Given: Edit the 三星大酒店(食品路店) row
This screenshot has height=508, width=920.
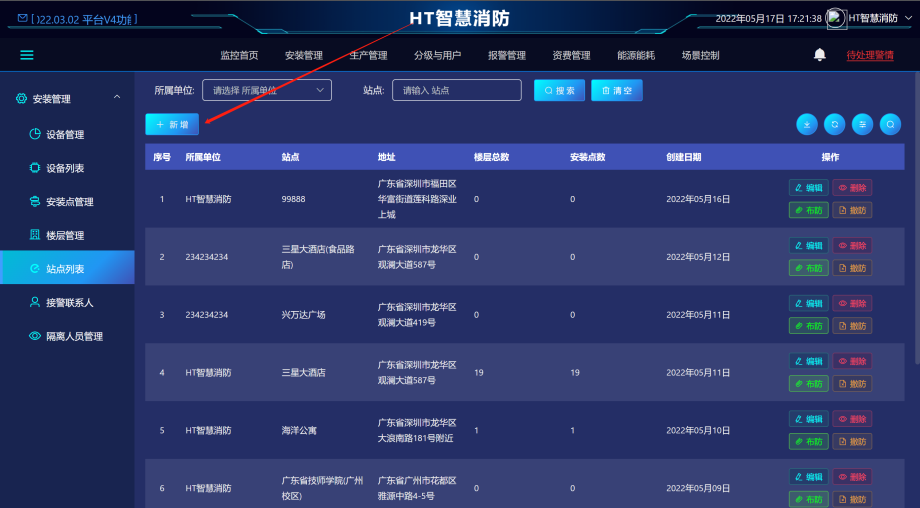Looking at the screenshot, I should [x=809, y=246].
